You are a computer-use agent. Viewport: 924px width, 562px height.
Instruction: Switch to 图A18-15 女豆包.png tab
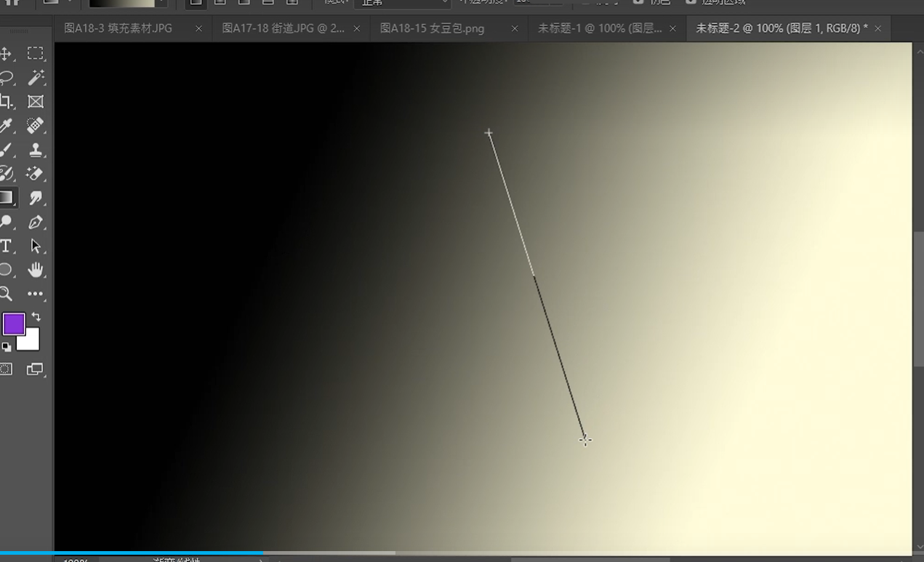pyautogui.click(x=432, y=28)
